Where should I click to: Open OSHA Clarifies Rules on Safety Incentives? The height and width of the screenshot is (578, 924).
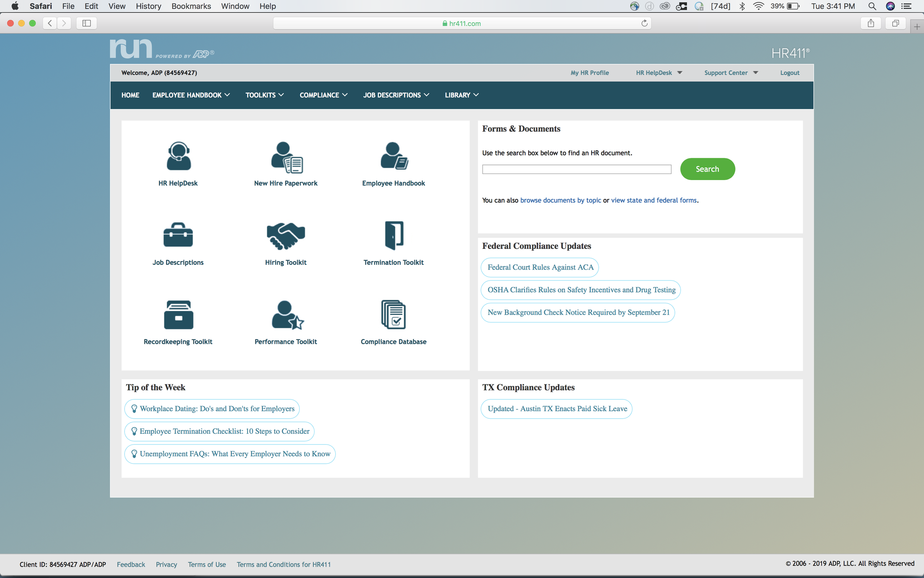[x=581, y=290]
